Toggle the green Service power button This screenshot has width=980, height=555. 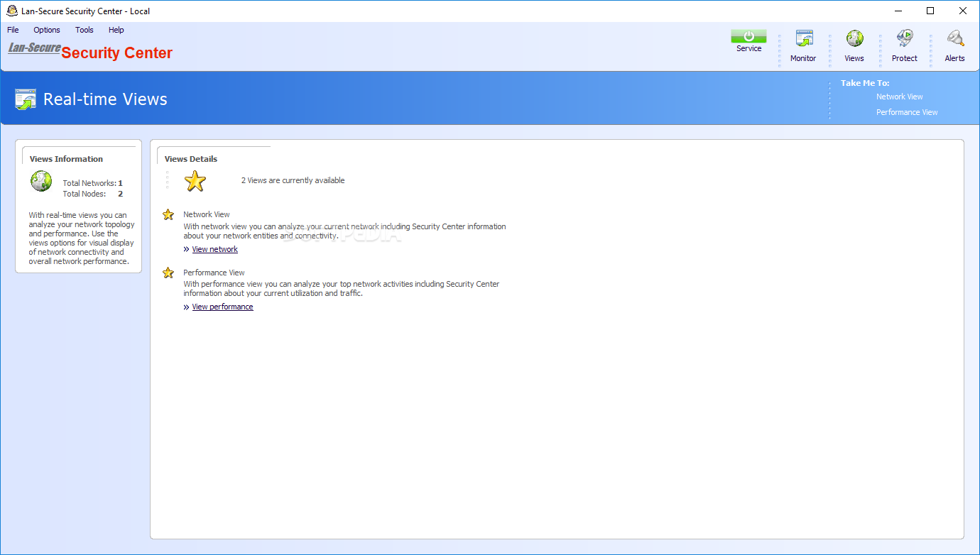(748, 36)
